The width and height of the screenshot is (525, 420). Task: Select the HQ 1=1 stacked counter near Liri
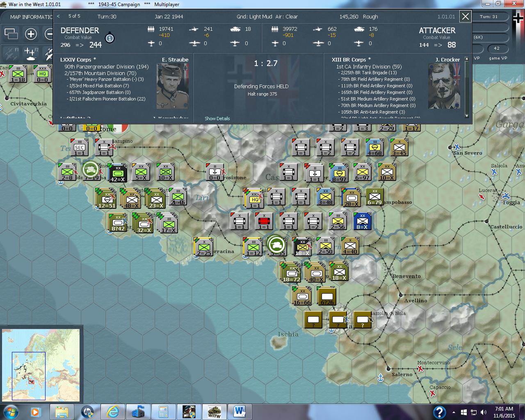pyautogui.click(x=254, y=199)
